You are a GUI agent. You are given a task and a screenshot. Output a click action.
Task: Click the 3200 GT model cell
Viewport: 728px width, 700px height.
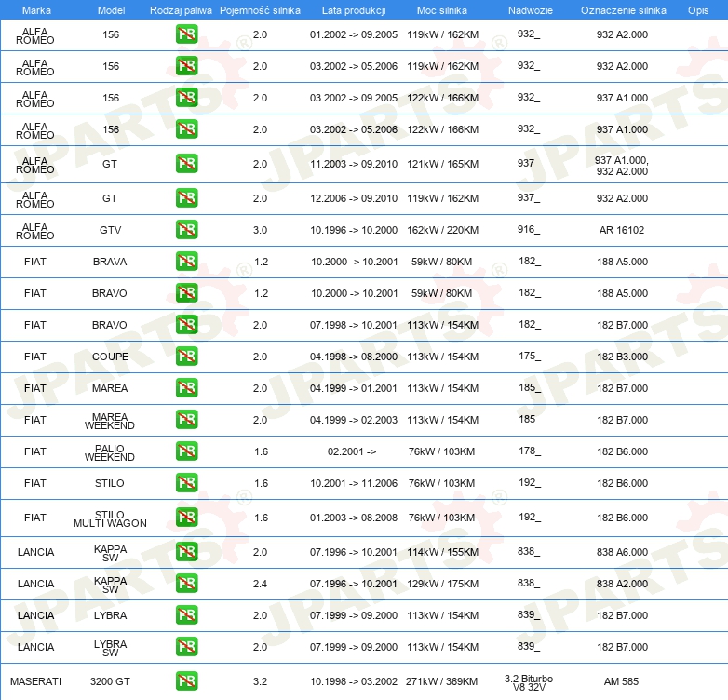(110, 681)
